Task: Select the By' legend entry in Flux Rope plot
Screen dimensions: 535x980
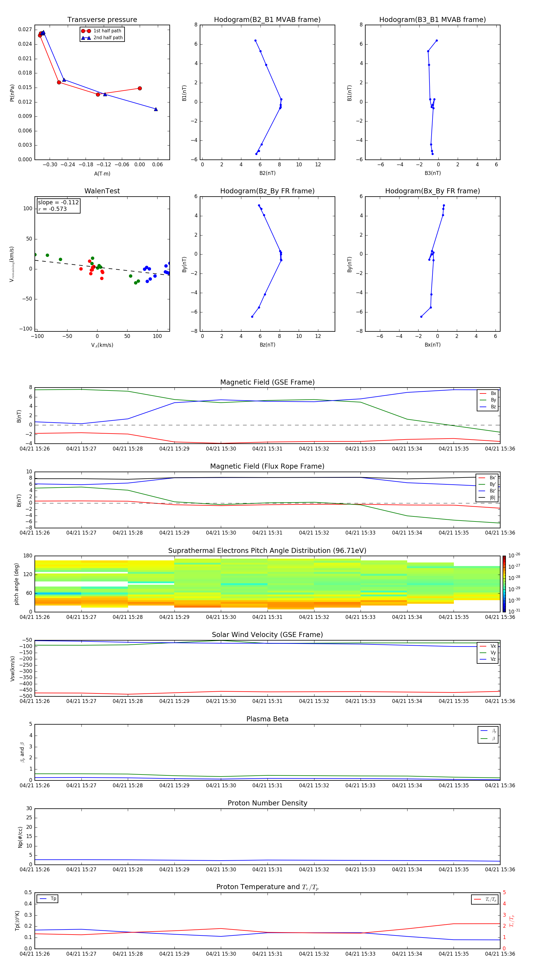Action: [487, 484]
